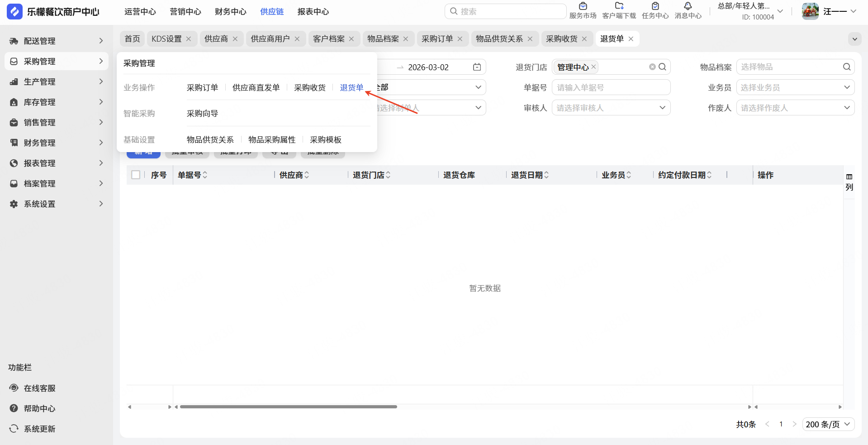Open 物品采购属性 in flyout menu
The height and width of the screenshot is (445, 868).
[272, 140]
